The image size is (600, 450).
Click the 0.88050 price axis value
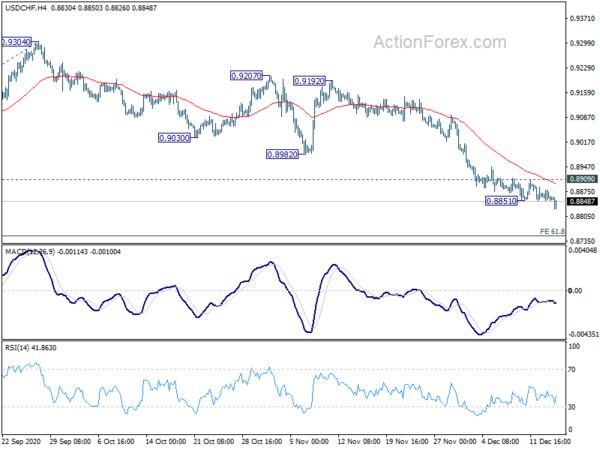582,216
